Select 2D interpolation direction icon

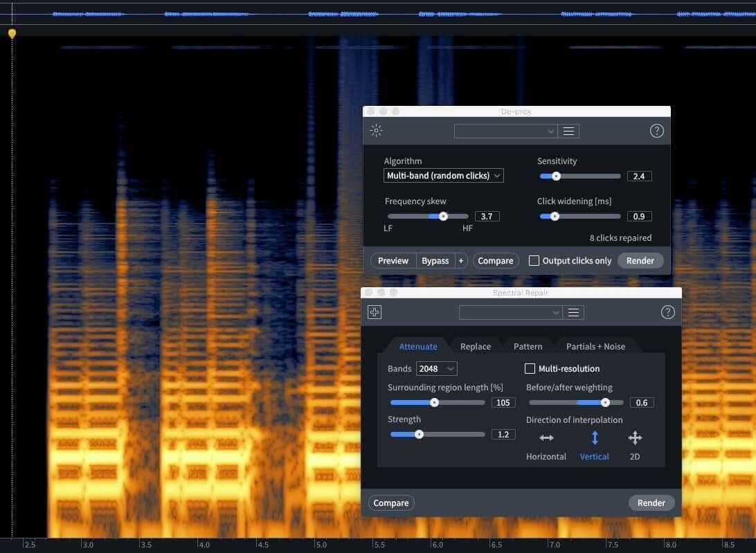[635, 438]
